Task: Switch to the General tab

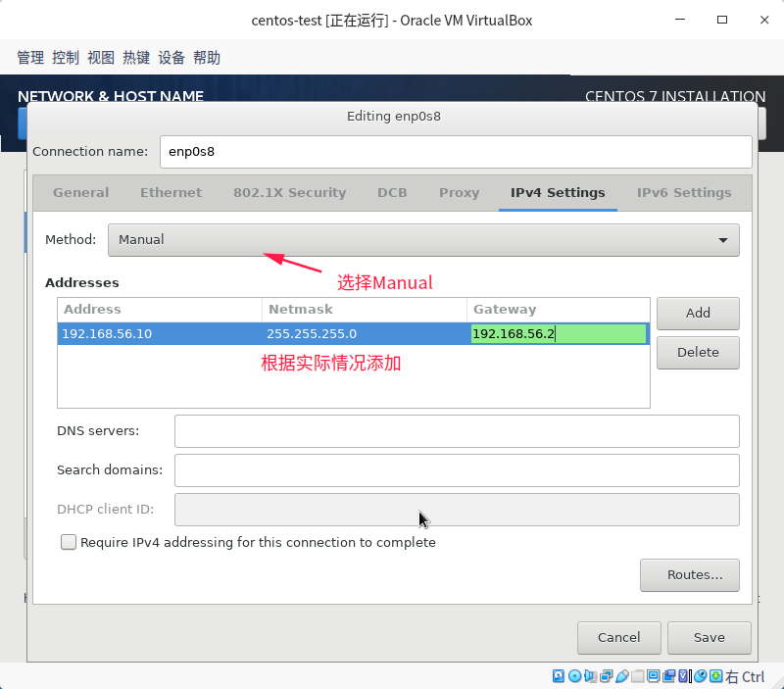Action: point(81,192)
